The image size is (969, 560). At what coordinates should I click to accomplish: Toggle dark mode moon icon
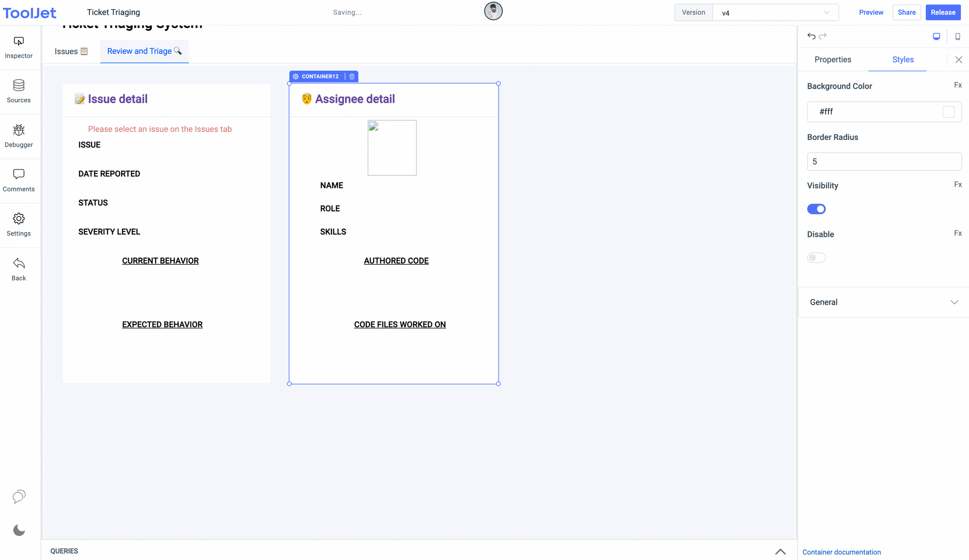pyautogui.click(x=19, y=530)
